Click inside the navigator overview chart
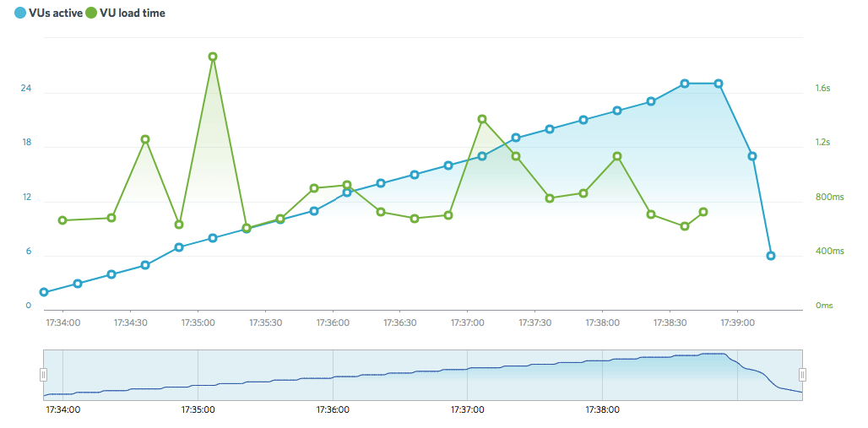 422,375
